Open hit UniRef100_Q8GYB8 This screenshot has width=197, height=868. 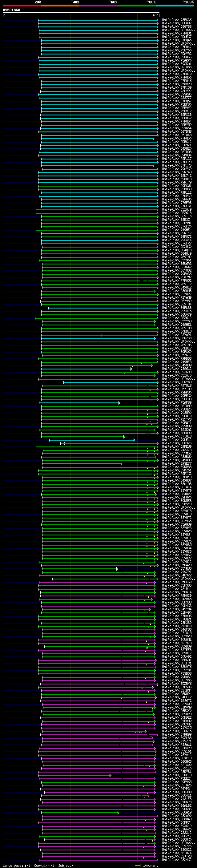coord(177,26)
